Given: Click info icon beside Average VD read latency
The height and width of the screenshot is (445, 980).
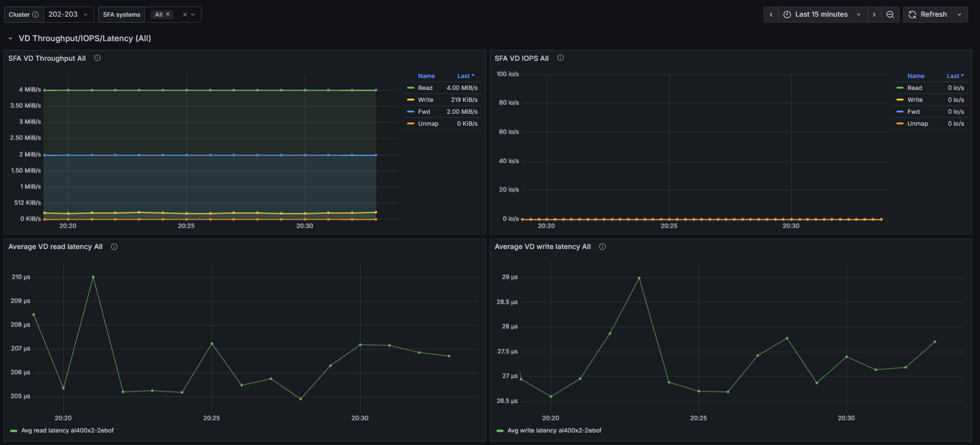Looking at the screenshot, I should click(x=114, y=247).
